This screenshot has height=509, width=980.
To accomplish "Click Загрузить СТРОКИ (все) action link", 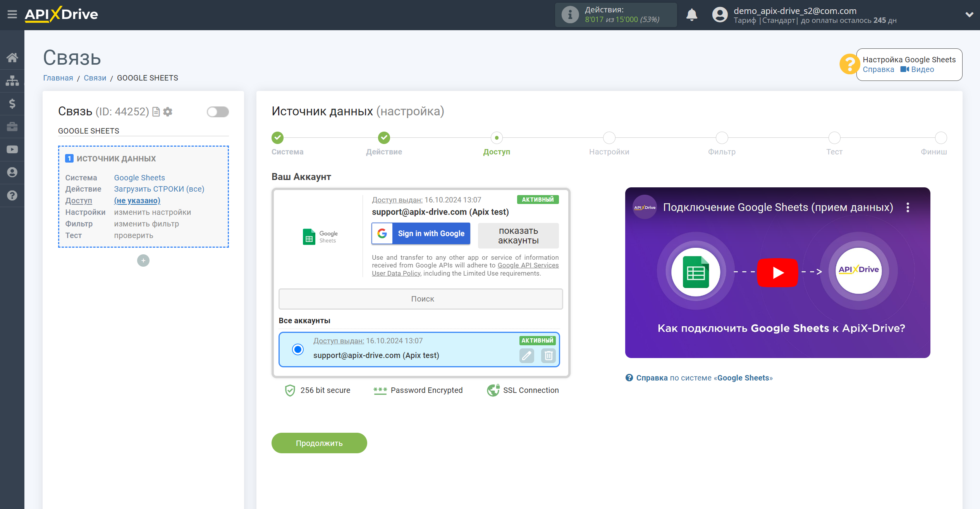I will coord(159,189).
